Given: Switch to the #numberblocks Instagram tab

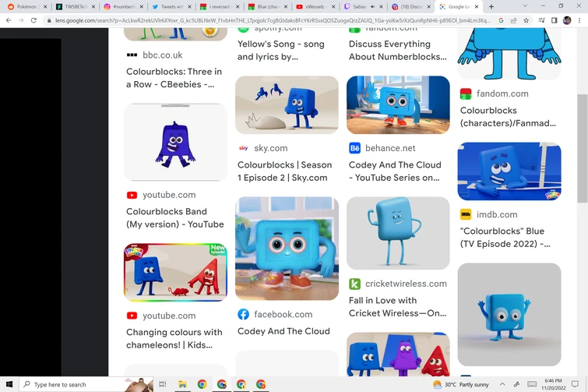Looking at the screenshot, I should click(123, 6).
